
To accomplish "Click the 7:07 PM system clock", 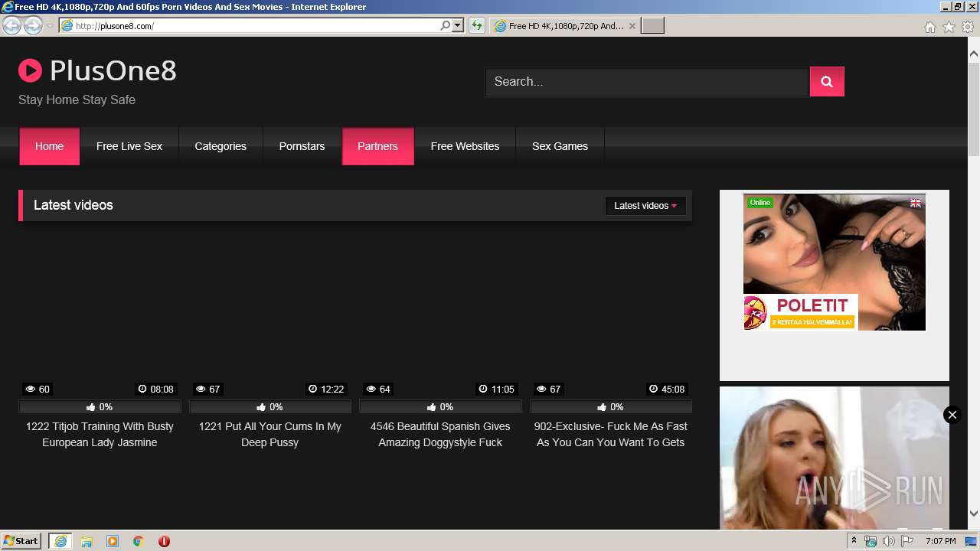I will pos(940,541).
